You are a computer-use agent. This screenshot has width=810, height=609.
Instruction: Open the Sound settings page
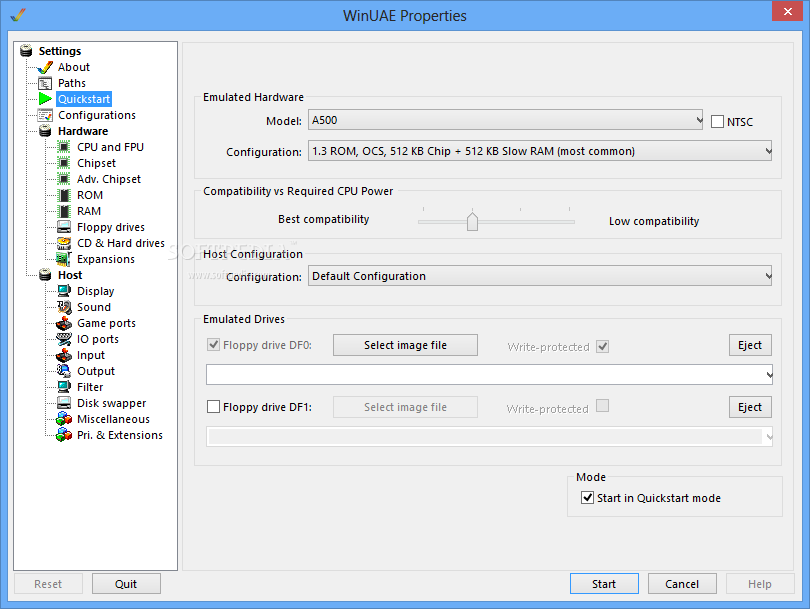94,307
